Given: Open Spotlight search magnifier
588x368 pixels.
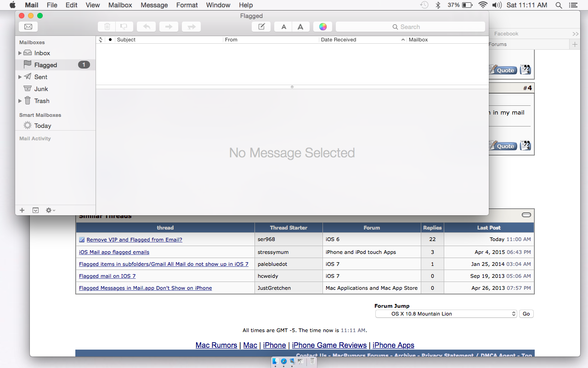Looking at the screenshot, I should click(x=559, y=5).
